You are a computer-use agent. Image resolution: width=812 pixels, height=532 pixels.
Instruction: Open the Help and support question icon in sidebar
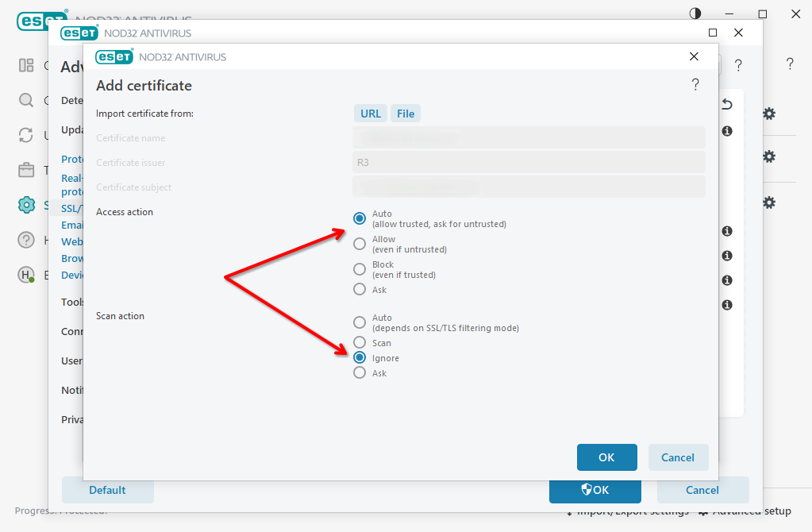pyautogui.click(x=26, y=240)
